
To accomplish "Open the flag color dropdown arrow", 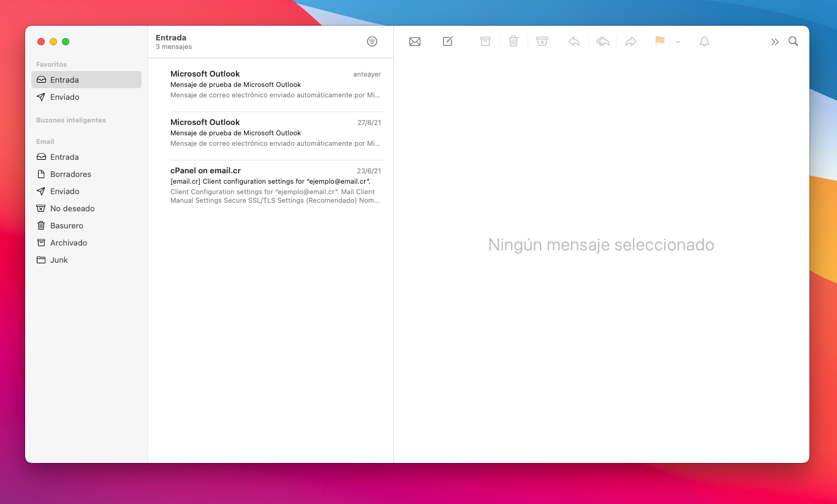I will (x=678, y=42).
